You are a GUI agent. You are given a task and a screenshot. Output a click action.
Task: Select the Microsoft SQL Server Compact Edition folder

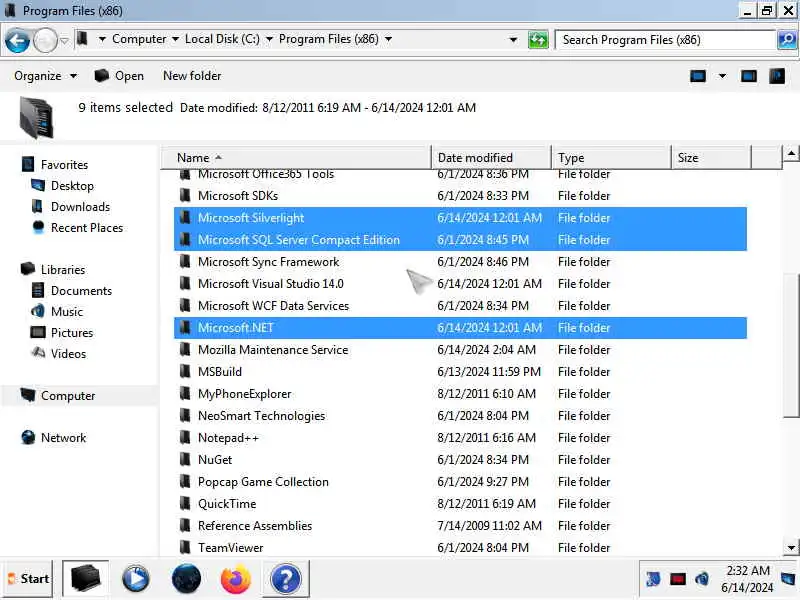tap(460, 240)
